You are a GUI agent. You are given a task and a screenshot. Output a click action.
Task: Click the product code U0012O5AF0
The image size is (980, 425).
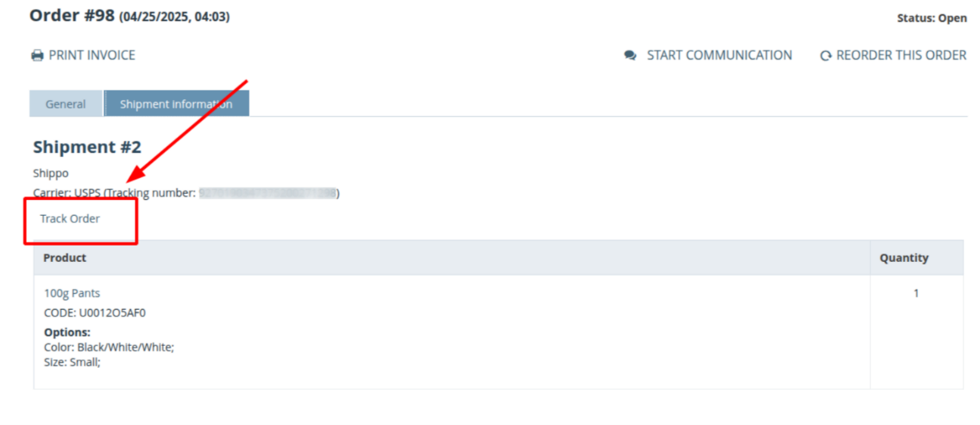point(95,313)
